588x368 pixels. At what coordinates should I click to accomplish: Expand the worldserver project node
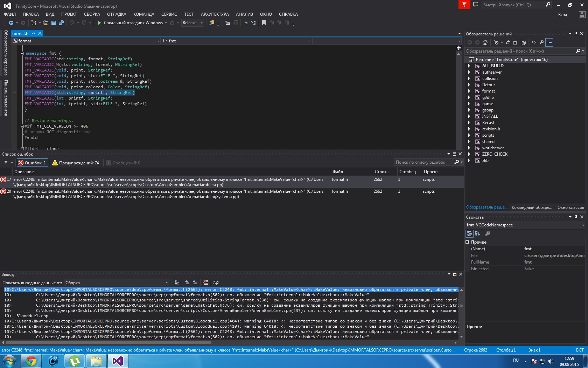tap(469, 148)
